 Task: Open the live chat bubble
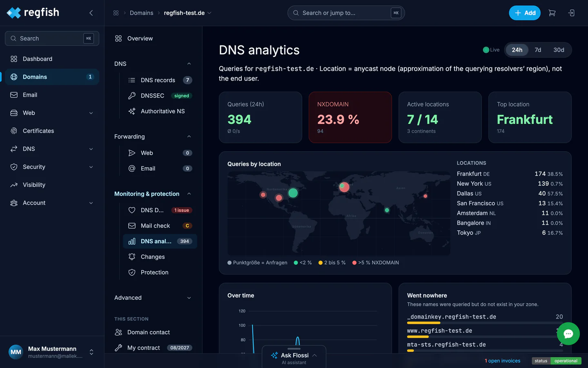[x=568, y=334]
